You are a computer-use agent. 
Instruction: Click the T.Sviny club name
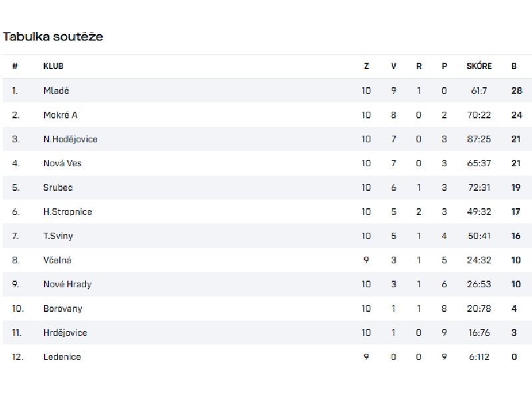pos(59,236)
